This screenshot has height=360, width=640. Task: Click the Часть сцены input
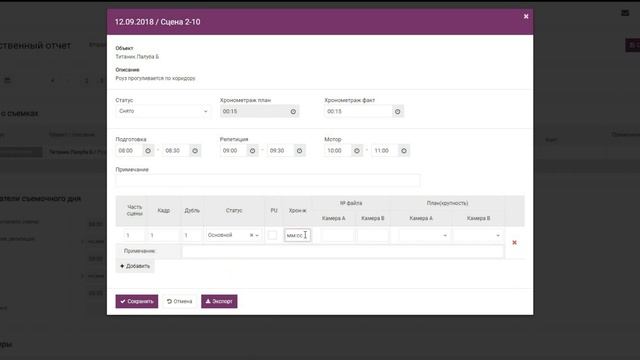pyautogui.click(x=134, y=235)
